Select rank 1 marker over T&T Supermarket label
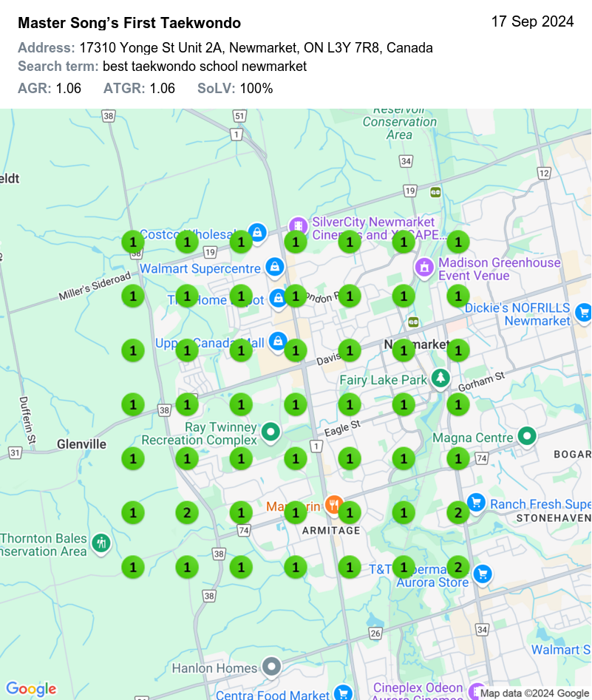The width and height of the screenshot is (592, 700). [404, 568]
